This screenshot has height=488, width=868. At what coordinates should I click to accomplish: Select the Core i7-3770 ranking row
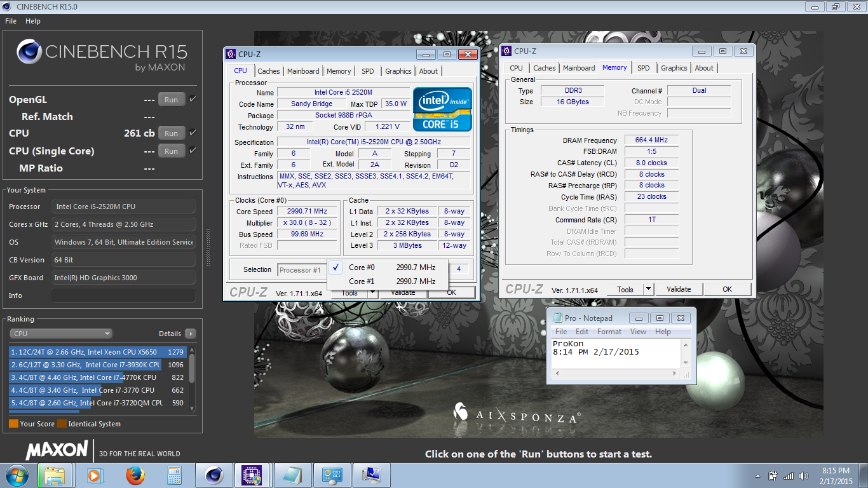(x=97, y=390)
